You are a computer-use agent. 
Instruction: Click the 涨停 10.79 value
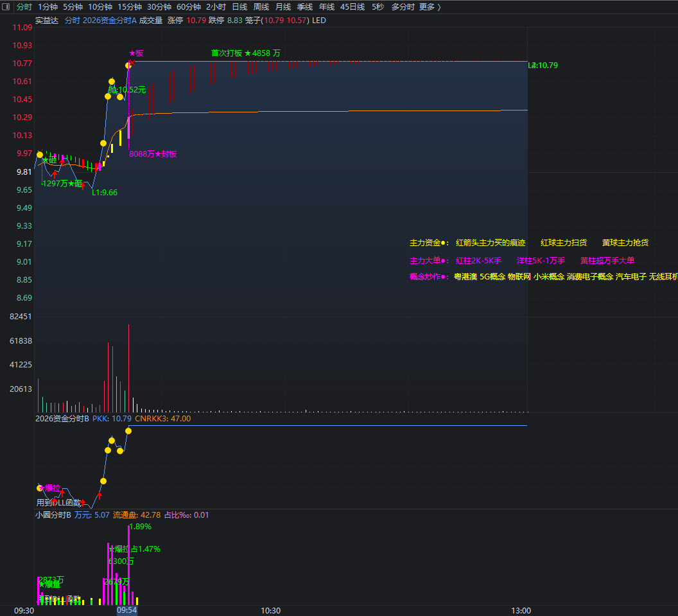tap(187, 21)
